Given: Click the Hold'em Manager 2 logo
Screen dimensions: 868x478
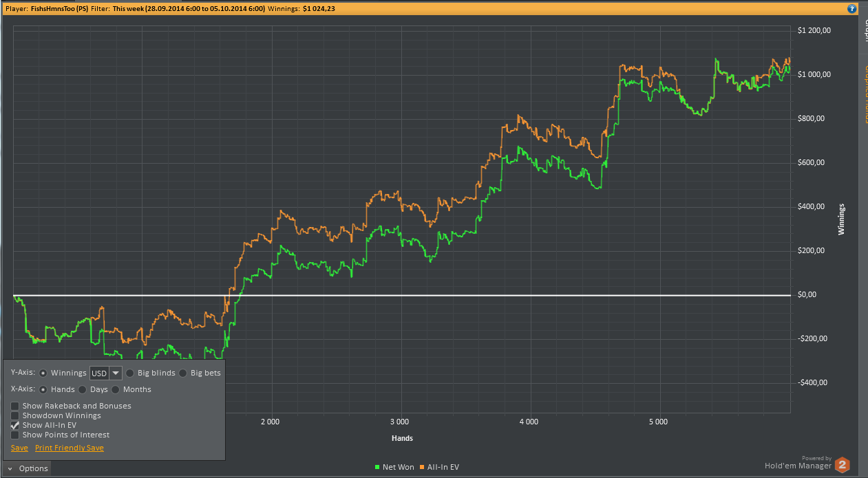Looking at the screenshot, I should coord(843,466).
